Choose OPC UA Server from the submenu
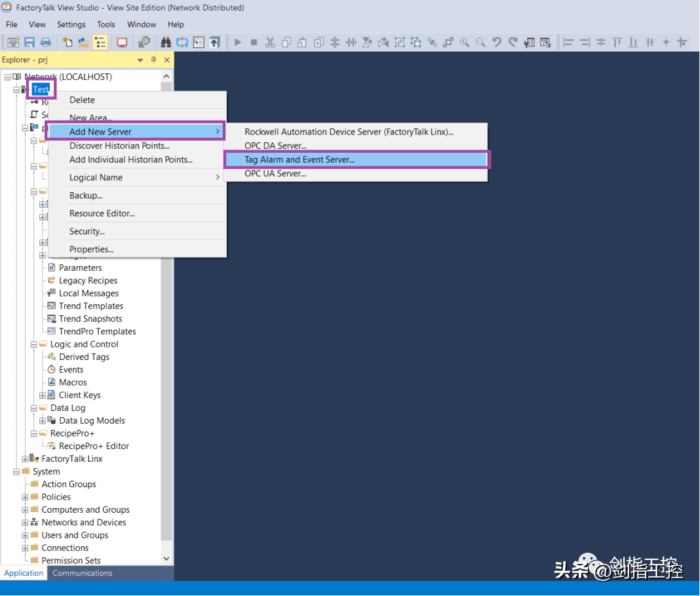 [275, 174]
